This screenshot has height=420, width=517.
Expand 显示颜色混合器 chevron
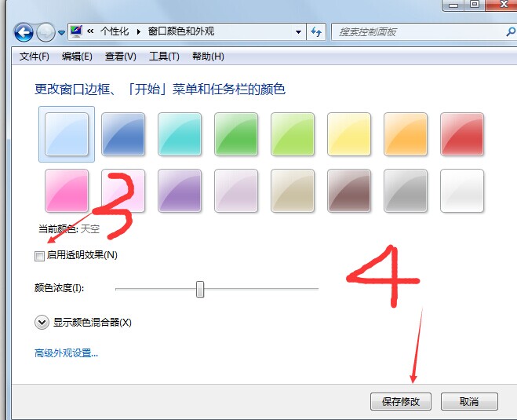click(x=42, y=323)
